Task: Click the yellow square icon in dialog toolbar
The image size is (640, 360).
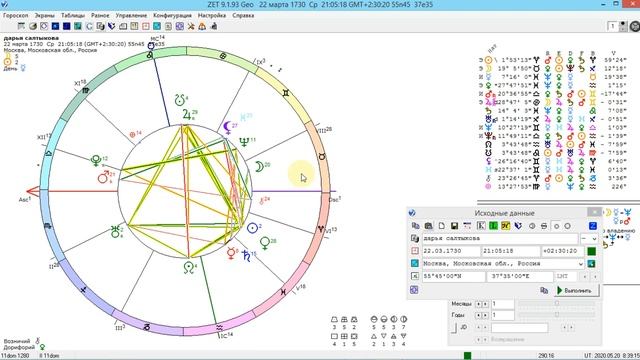Action: coord(506,226)
